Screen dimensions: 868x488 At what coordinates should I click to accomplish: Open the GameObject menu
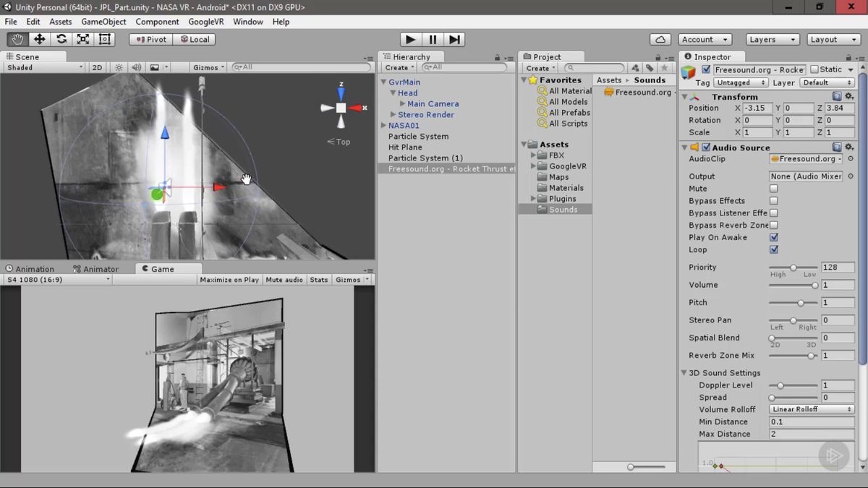point(103,22)
